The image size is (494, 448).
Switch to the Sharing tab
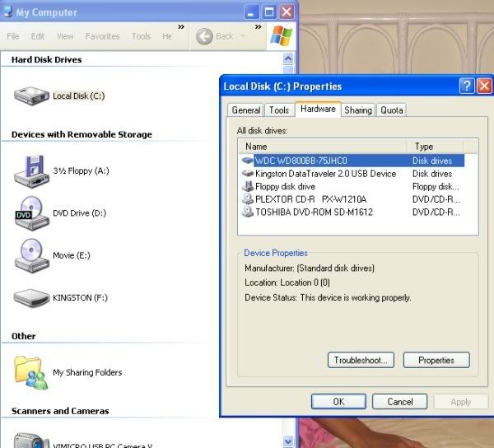click(358, 110)
